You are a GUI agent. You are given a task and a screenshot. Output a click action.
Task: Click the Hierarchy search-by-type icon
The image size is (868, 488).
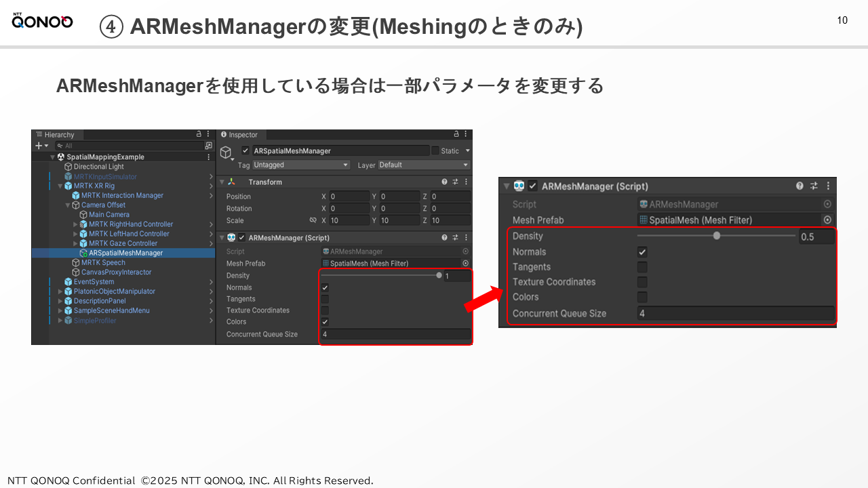tap(208, 145)
